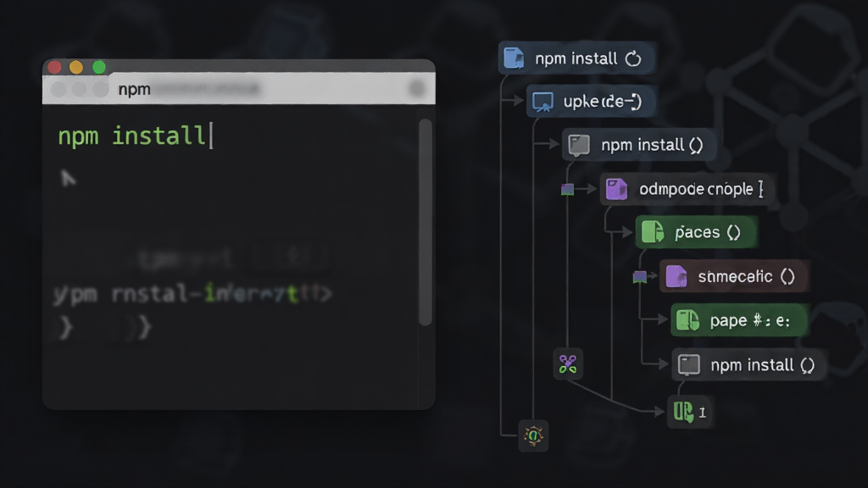The width and height of the screenshot is (868, 488).
Task: Select the green icon on the node labeled 1
Action: click(x=683, y=412)
